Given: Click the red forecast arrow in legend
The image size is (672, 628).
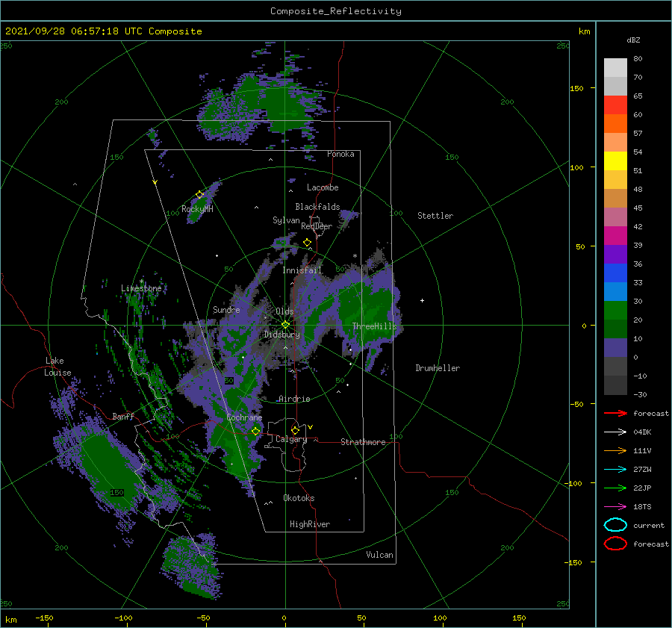Looking at the screenshot, I should (615, 413).
